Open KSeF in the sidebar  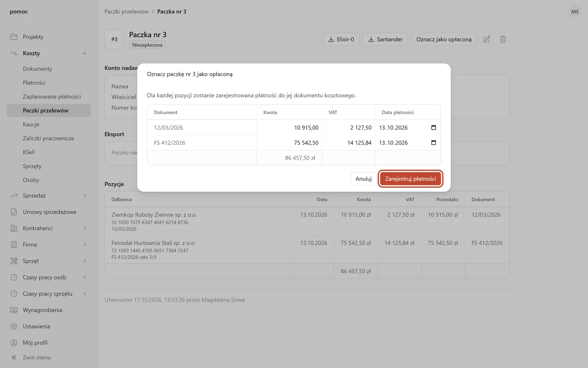click(x=49, y=152)
